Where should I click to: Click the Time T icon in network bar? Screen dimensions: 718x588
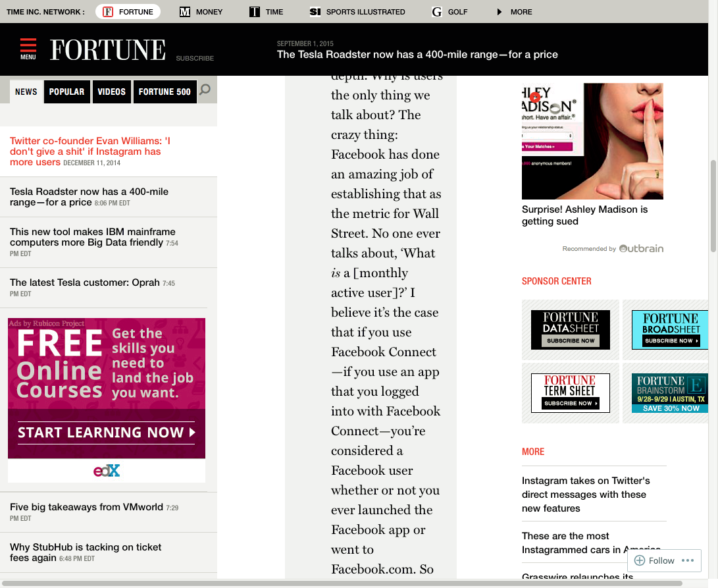coord(255,12)
